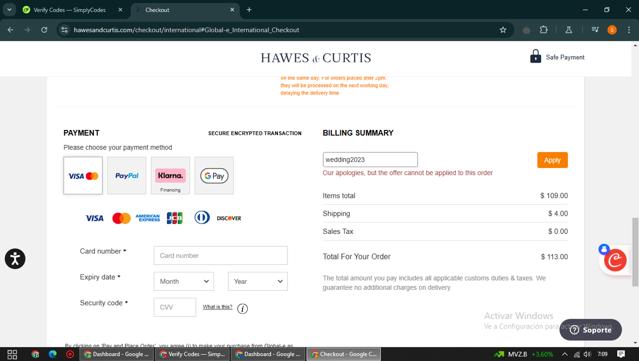Click the promo code field containing wedding2023

click(x=370, y=159)
